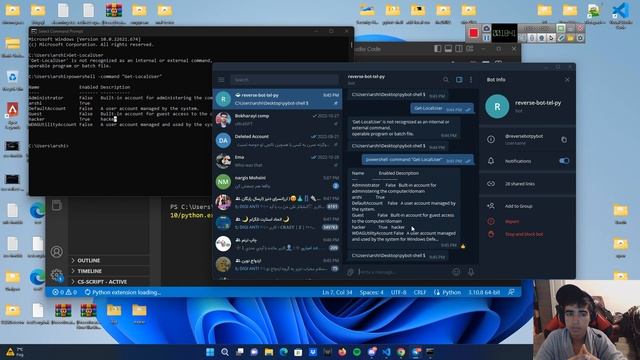Viewport: 640px width, 360px height.
Task: Open chat three-dot options menu
Action: pyautogui.click(x=471, y=80)
